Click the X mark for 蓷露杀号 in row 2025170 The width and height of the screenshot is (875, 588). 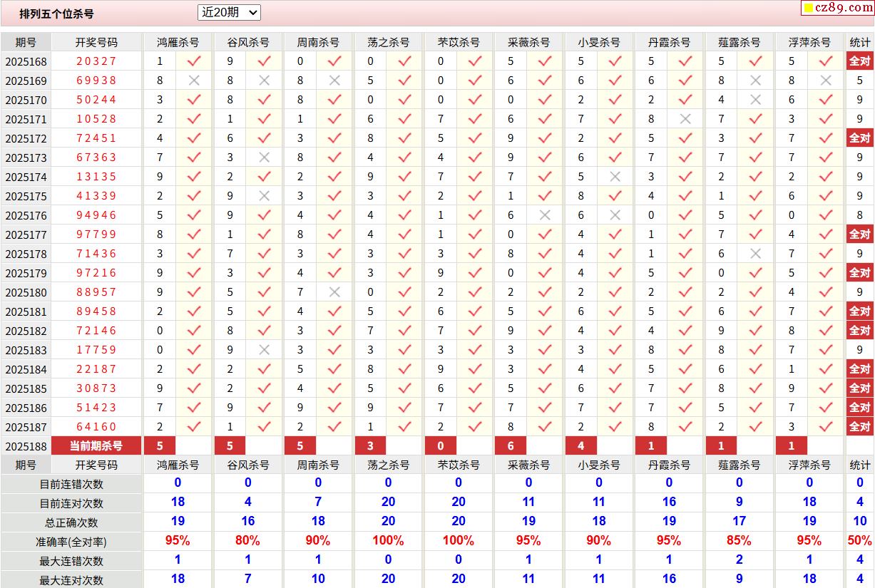[756, 100]
